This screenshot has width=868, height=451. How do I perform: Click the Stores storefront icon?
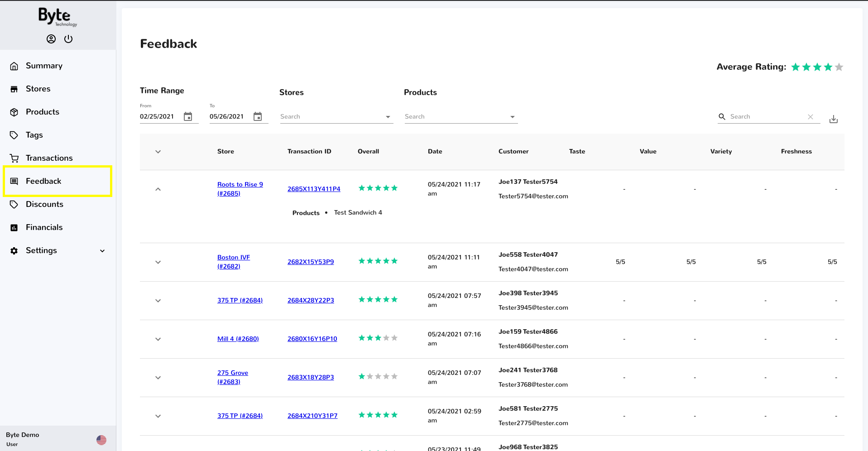[x=14, y=89]
